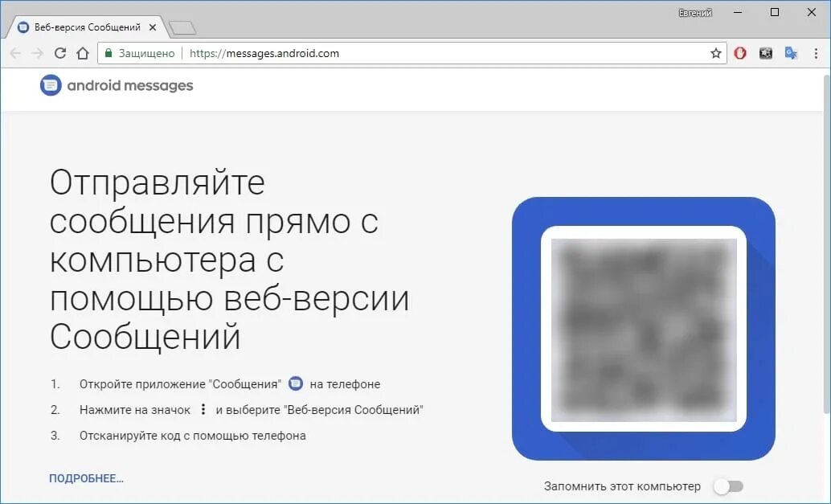Click the address bar URL messages.android.com
This screenshot has width=831, height=504.
[264, 53]
